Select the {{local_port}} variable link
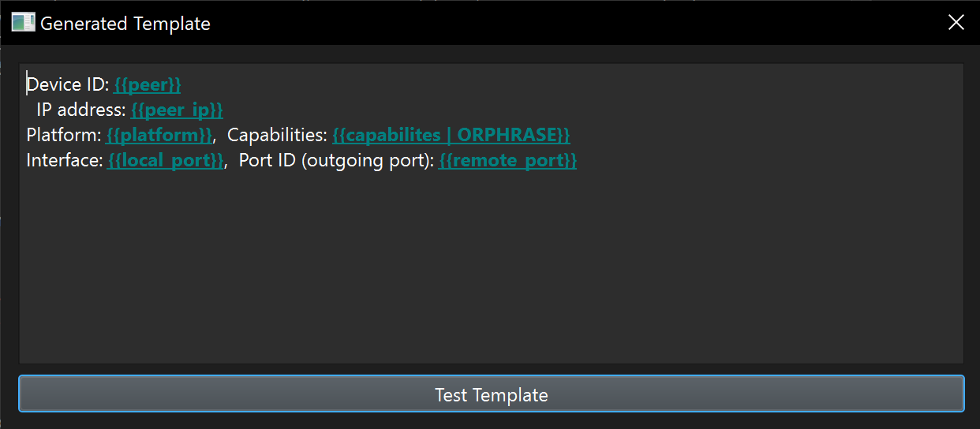Image resolution: width=980 pixels, height=429 pixels. coord(166,160)
